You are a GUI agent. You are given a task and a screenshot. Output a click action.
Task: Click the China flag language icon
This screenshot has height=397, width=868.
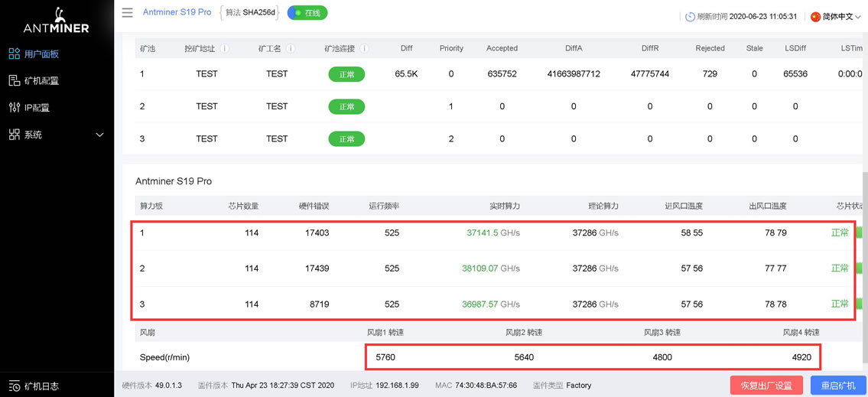pos(815,16)
